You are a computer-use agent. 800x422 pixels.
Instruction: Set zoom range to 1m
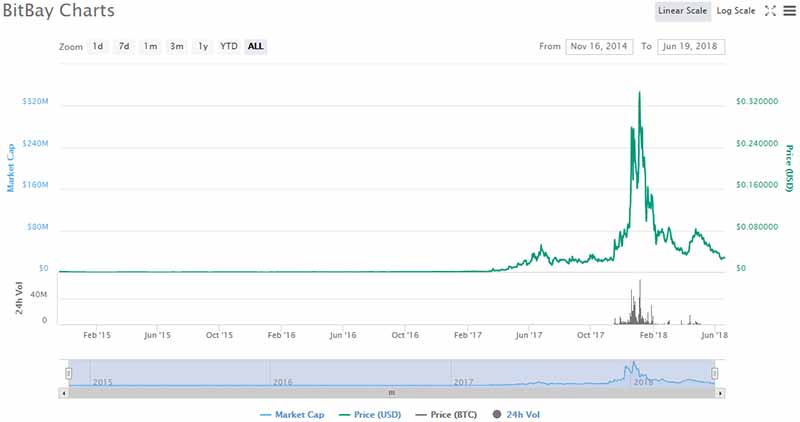151,46
